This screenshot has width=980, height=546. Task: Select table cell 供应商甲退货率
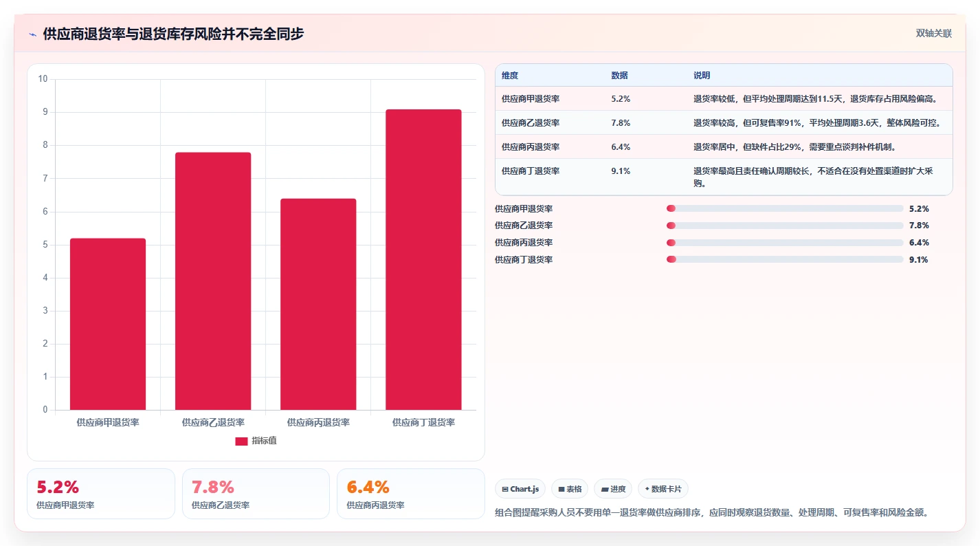click(x=531, y=99)
